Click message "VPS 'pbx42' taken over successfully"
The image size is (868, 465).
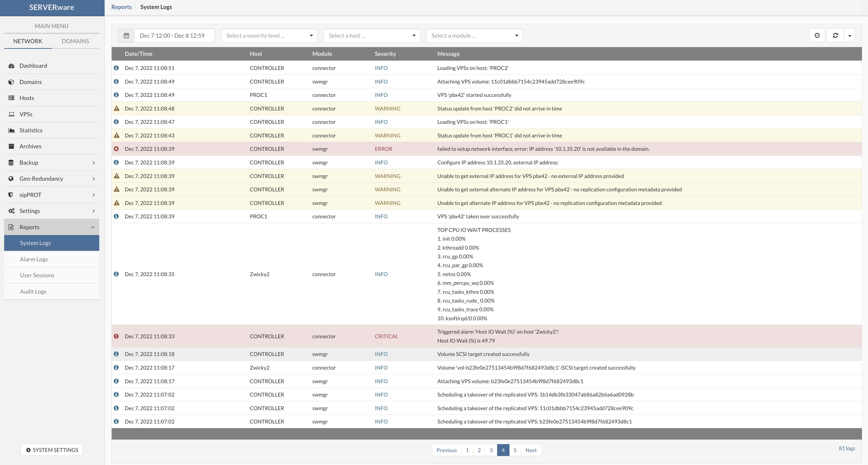pos(478,217)
